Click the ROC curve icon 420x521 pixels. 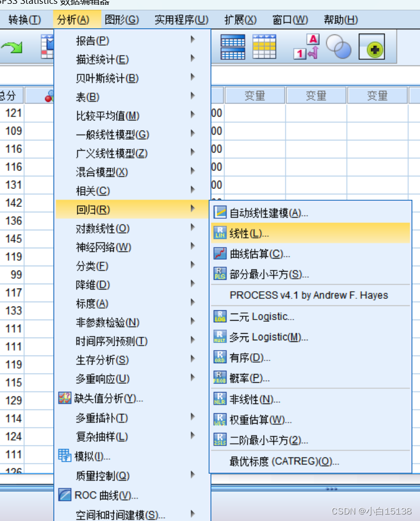tap(65, 495)
